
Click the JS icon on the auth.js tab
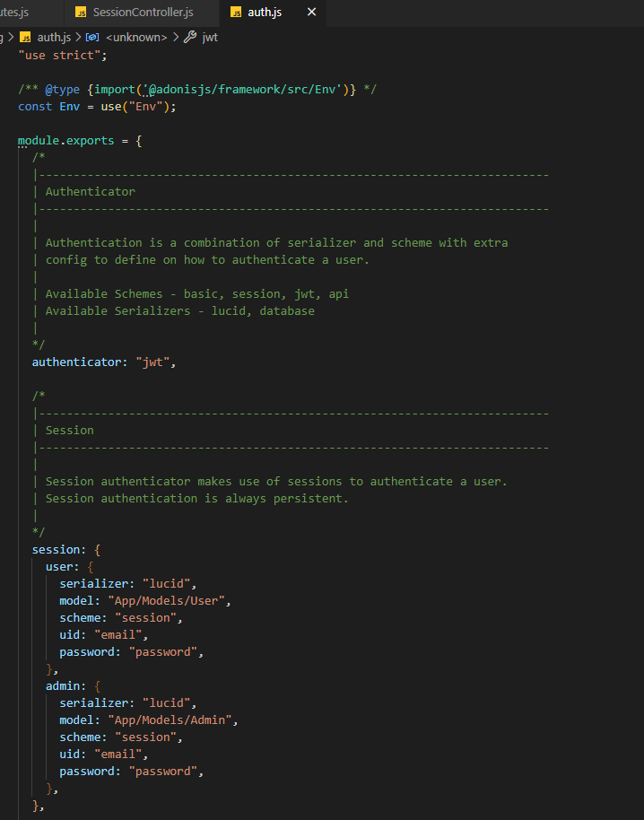pos(236,12)
